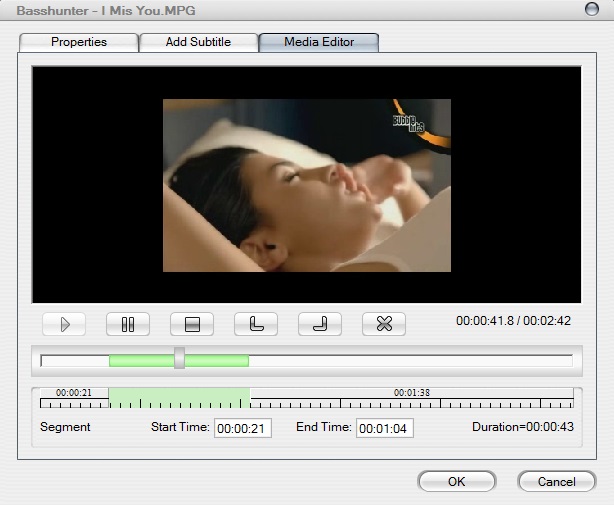Click the Start Time field 00:00:21
The image size is (614, 505).
click(243, 428)
